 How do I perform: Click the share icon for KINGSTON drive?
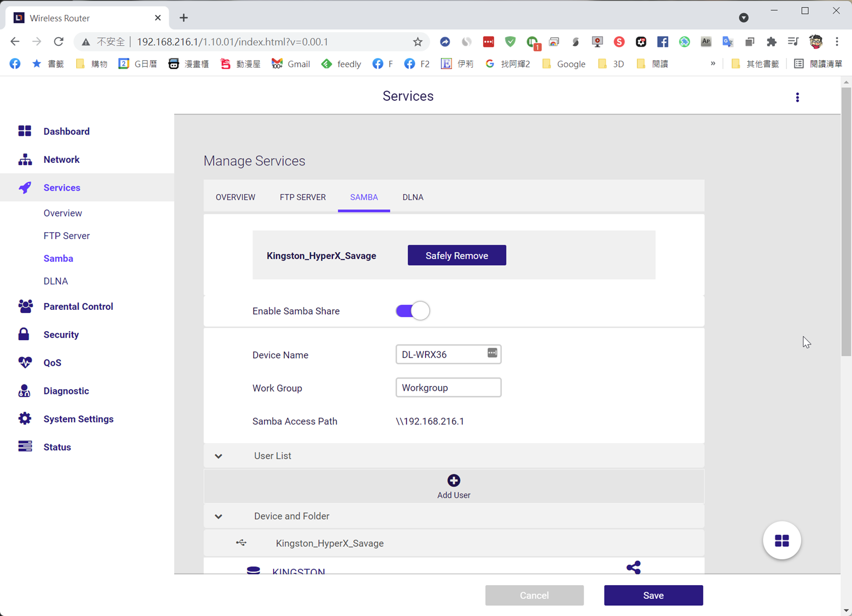point(633,568)
